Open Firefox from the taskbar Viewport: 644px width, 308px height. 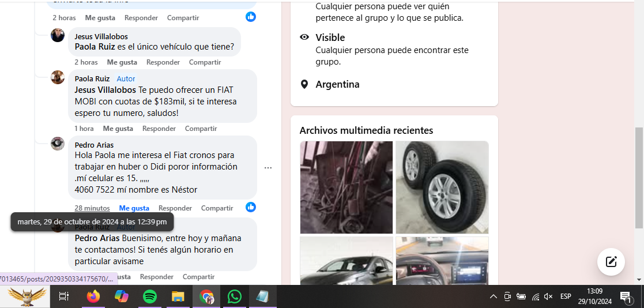tap(93, 296)
